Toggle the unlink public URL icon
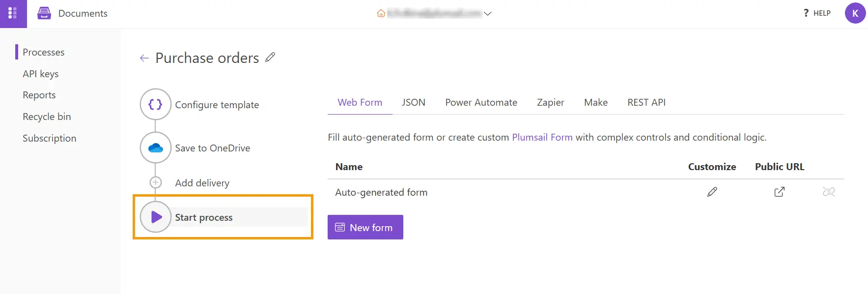 point(829,192)
